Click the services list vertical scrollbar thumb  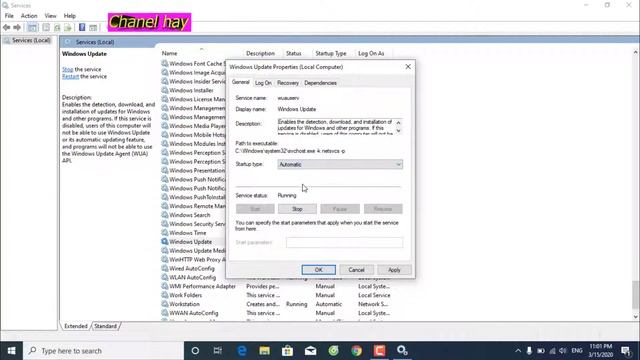coord(635,295)
